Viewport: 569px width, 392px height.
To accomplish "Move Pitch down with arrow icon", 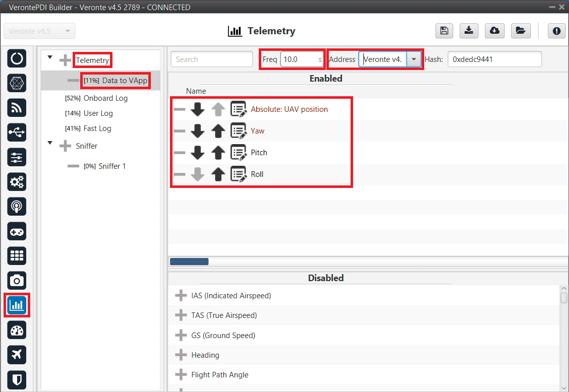I will [x=198, y=153].
